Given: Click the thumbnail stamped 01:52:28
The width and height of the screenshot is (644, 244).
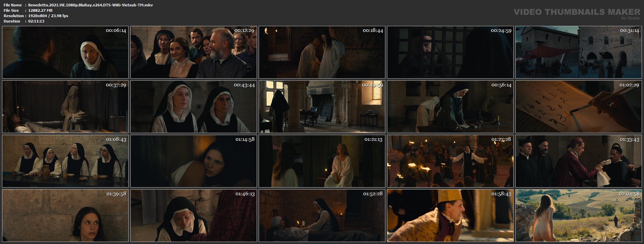Looking at the screenshot, I should (x=322, y=215).
